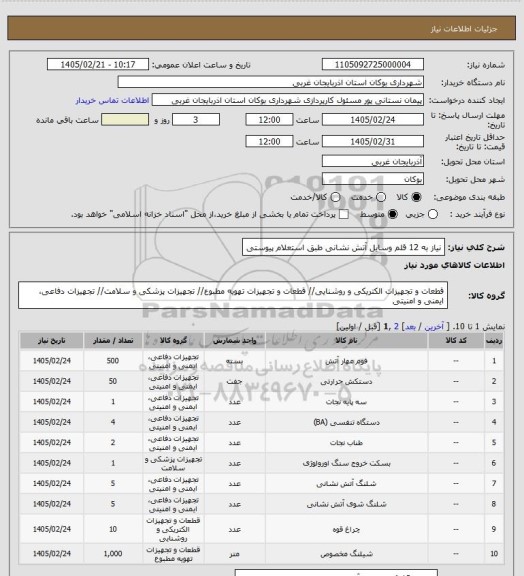524x576 pixels.
Task: Click the price validity date 1405/02/31 field
Action: 373,141
